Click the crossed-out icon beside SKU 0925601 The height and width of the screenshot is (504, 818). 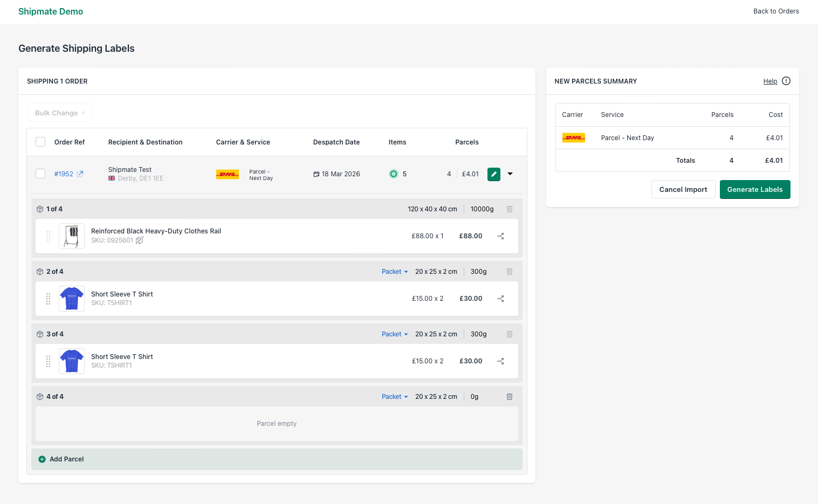[139, 240]
